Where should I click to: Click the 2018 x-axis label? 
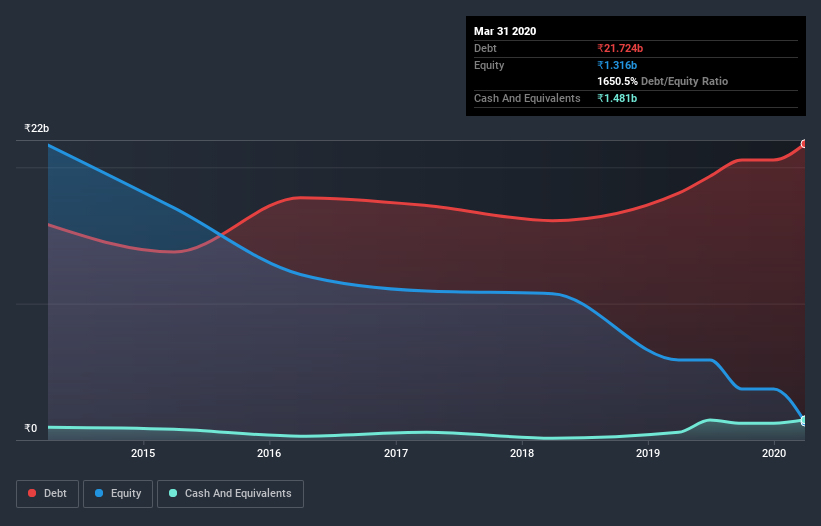coord(522,453)
